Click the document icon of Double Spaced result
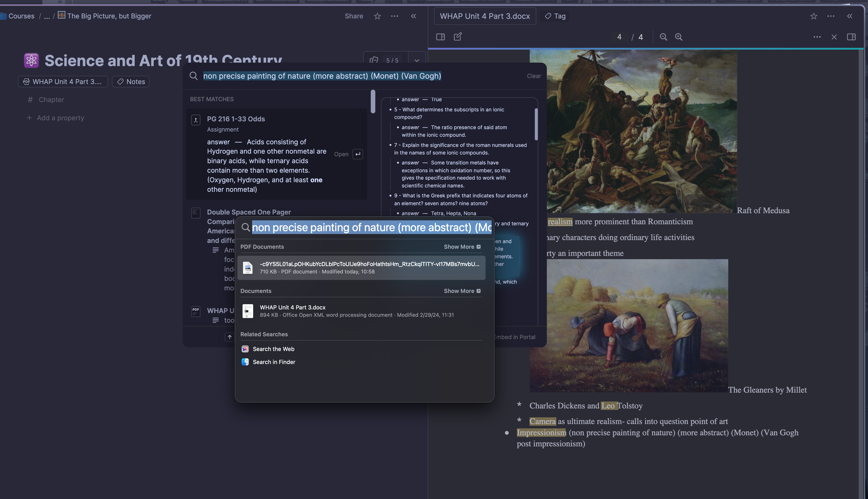868x499 pixels. tap(196, 213)
